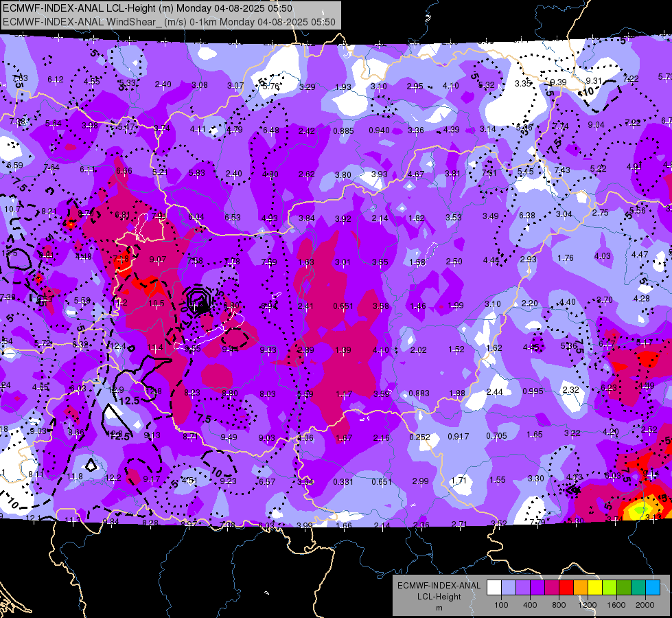
Task: Click the '0.940' wind shear value
Action: pos(380,130)
